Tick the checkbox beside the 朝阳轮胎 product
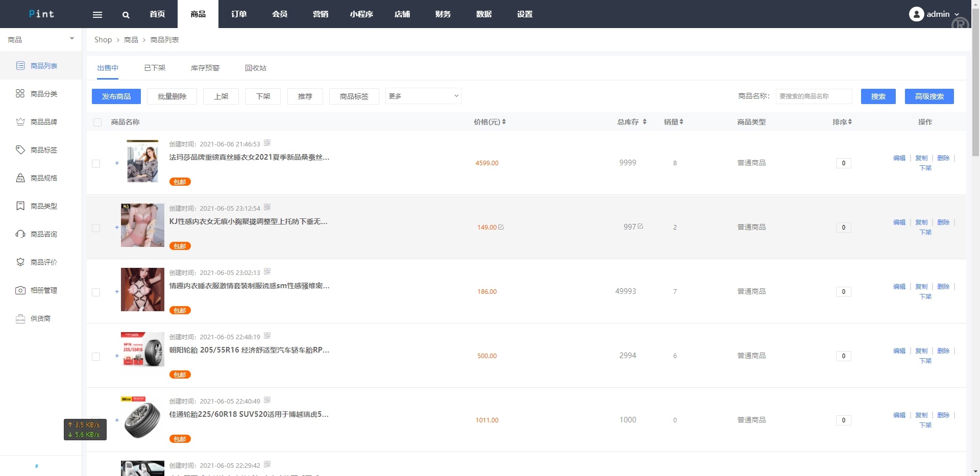Screen dimensions: 980x476 tap(96, 357)
